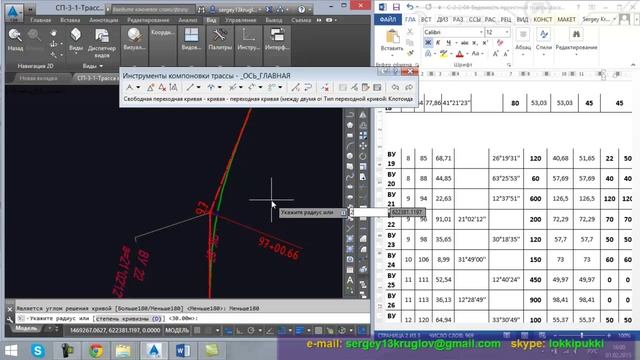Open polar tracking dropdown in status bar
This screenshot has width=640, height=360.
tap(260, 331)
